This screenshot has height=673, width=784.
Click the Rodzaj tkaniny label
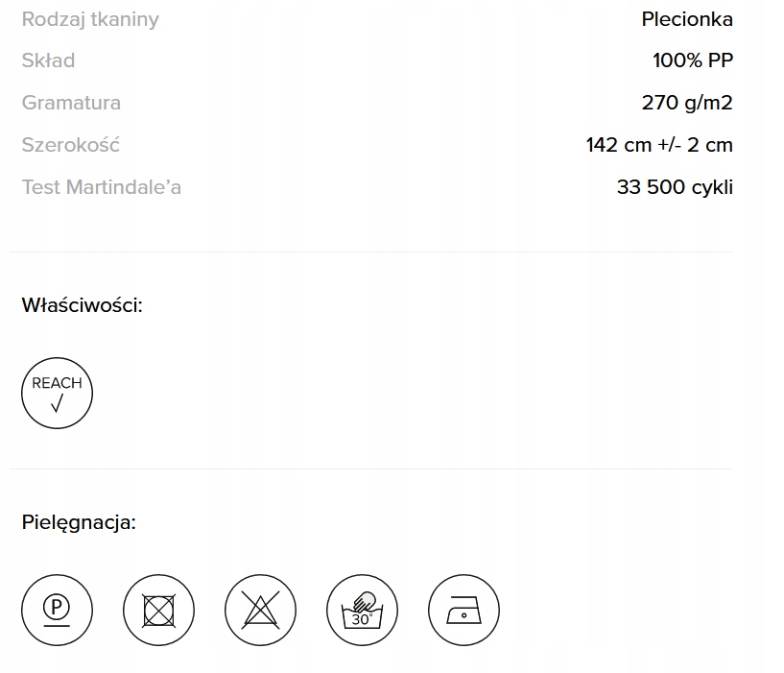90,19
